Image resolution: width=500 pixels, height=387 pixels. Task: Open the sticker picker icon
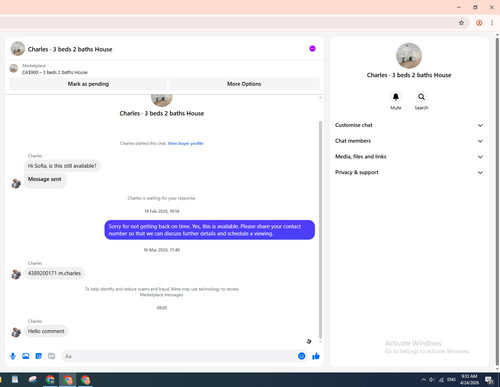39,356
